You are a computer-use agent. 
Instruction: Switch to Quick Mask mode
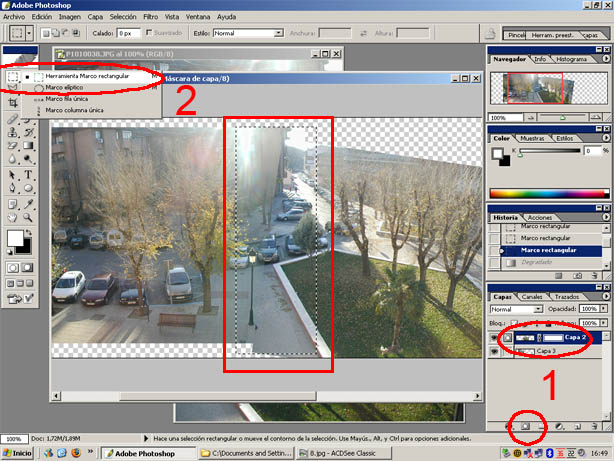27,268
